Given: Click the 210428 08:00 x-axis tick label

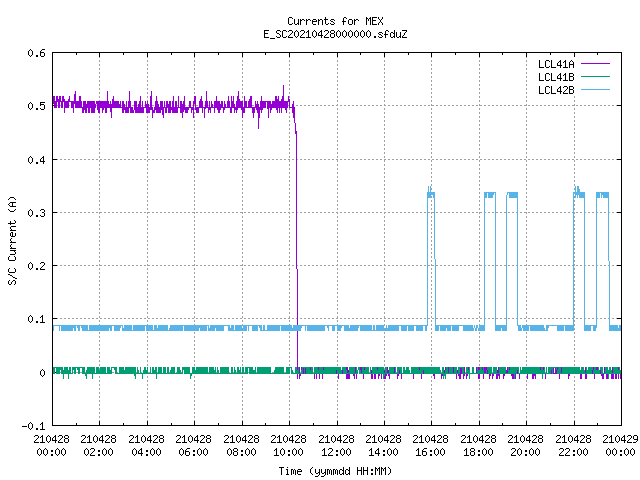Looking at the screenshot, I should click(241, 446).
